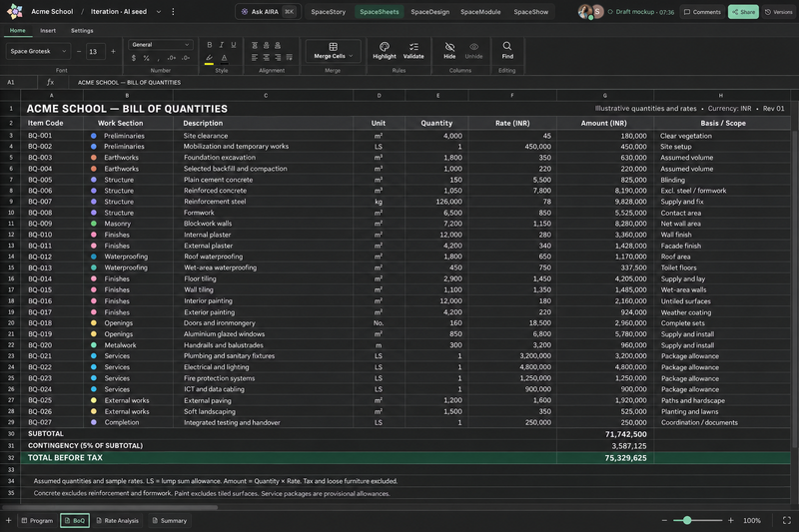Click the zoom in plus button
This screenshot has height=532, width=799.
731,520
